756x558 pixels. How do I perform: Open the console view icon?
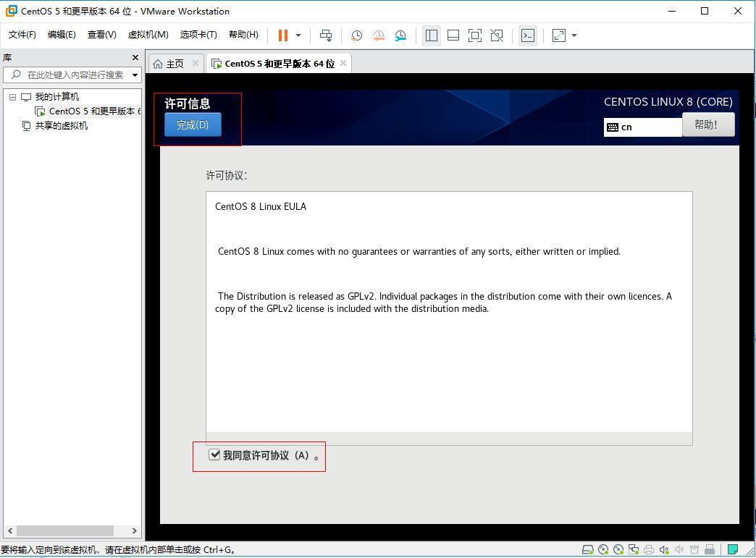[x=528, y=35]
